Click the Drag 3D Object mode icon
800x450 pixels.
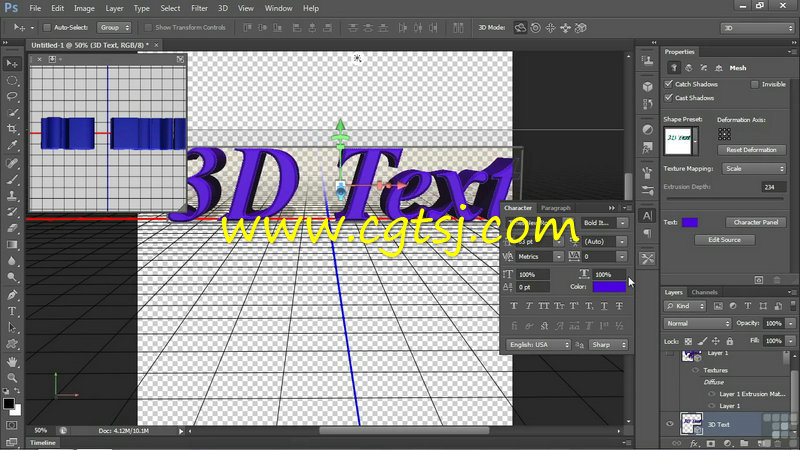click(x=550, y=28)
